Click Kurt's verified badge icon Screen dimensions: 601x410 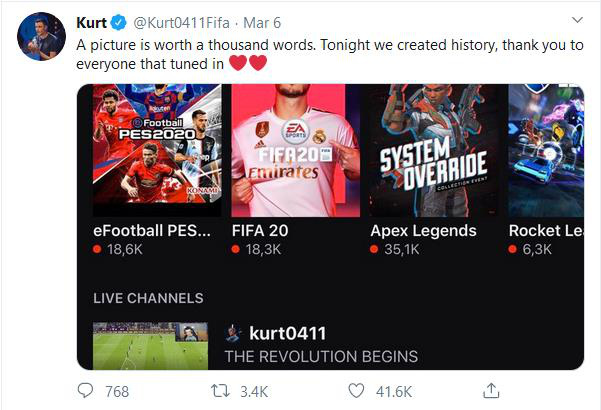click(x=118, y=23)
